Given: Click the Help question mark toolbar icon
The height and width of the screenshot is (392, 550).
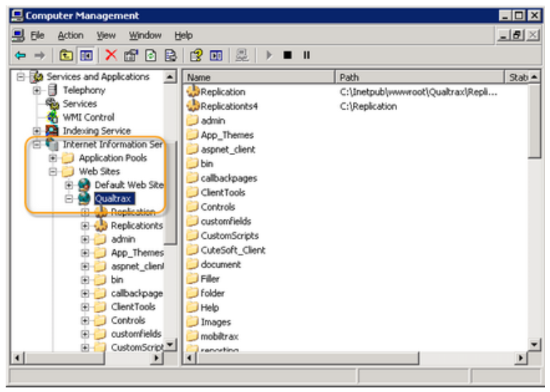Looking at the screenshot, I should tap(196, 55).
